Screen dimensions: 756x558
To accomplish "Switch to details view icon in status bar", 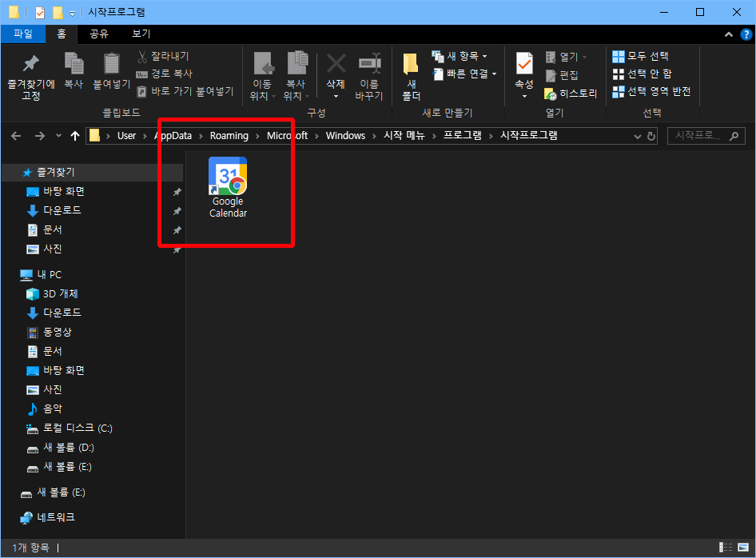I will coord(726,548).
